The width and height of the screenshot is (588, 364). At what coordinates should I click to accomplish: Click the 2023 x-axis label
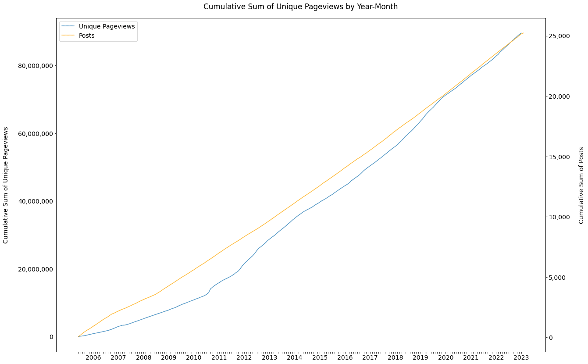[521, 358]
